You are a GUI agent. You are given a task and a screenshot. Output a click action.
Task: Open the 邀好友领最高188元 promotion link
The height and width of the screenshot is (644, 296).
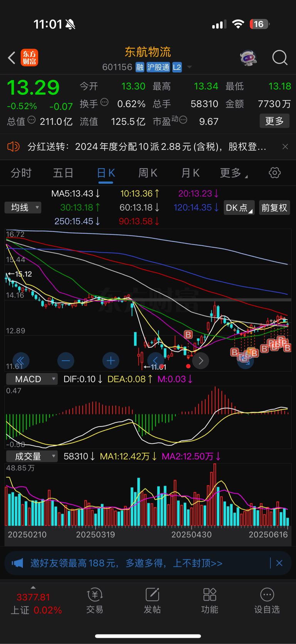126,563
